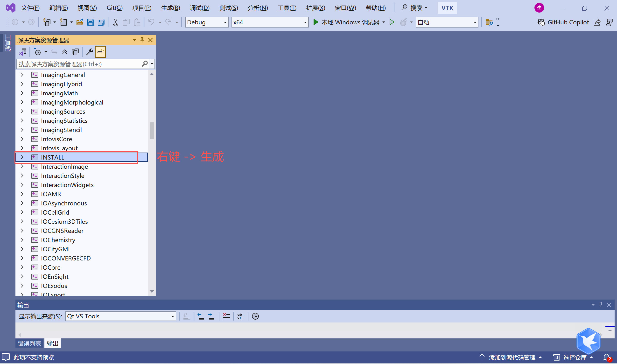
Task: Open the x64 platform dropdown
Action: tap(270, 22)
